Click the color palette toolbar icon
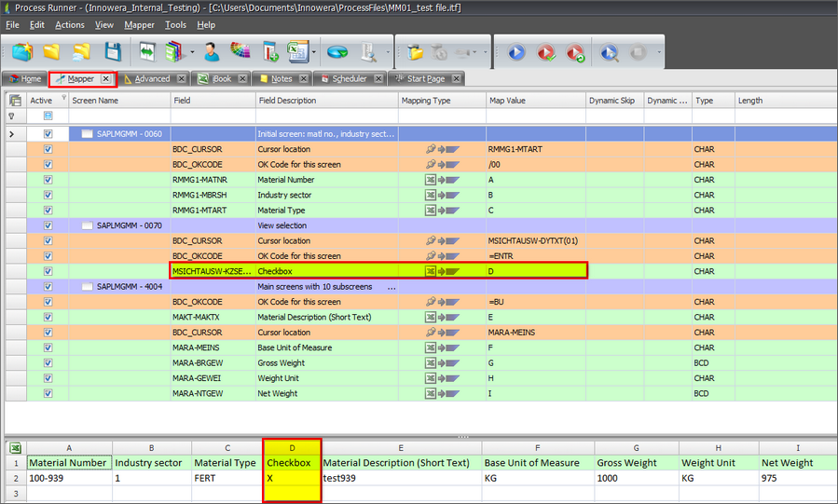Viewport: 838px width, 504px height. click(240, 52)
